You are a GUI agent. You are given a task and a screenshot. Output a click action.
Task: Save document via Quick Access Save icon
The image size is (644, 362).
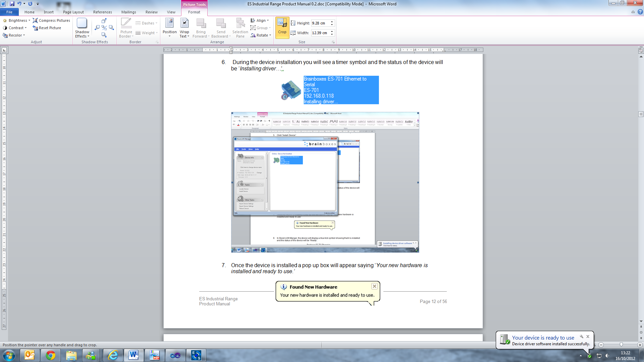12,4
